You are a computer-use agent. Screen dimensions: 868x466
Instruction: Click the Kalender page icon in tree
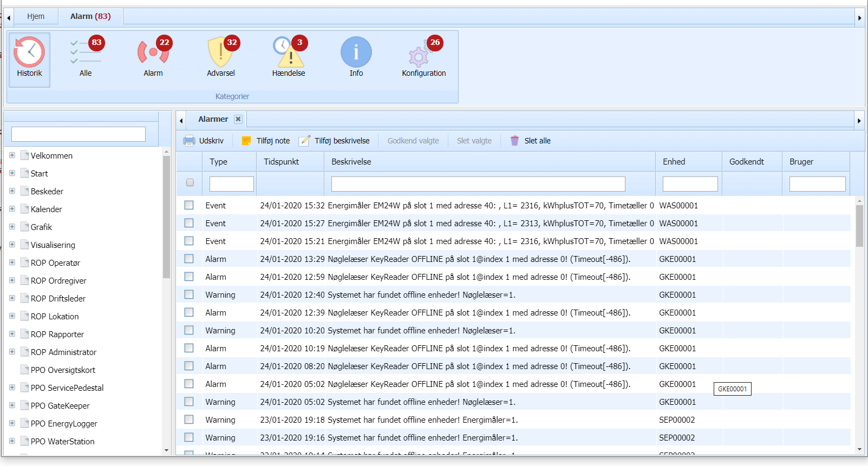(x=24, y=209)
